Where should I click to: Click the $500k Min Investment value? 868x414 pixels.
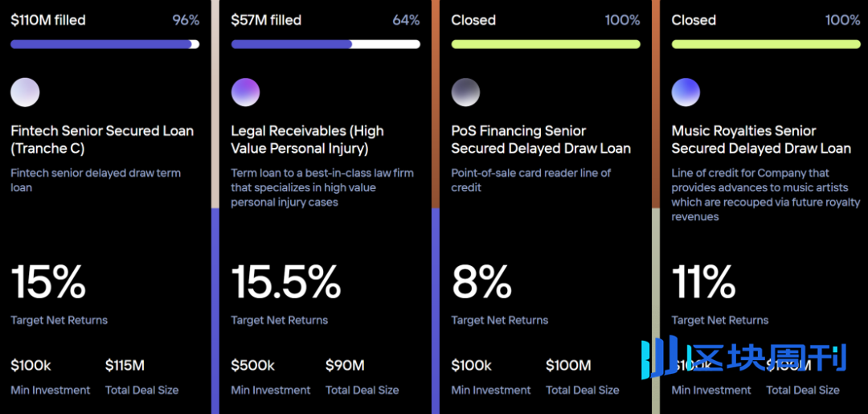pyautogui.click(x=253, y=365)
